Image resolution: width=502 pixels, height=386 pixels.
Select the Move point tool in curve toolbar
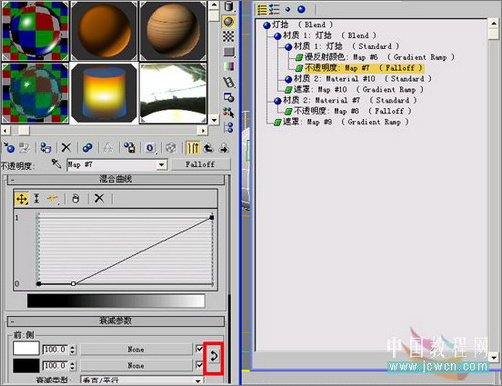pos(22,199)
